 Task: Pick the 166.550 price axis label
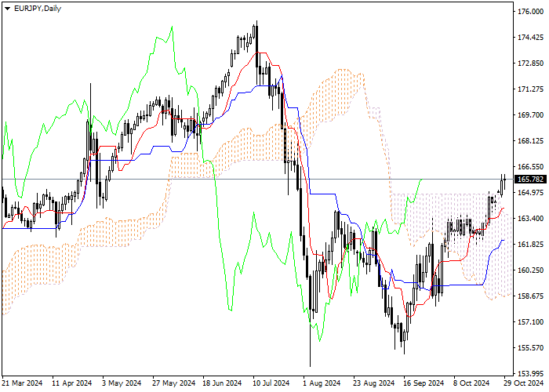(530, 167)
